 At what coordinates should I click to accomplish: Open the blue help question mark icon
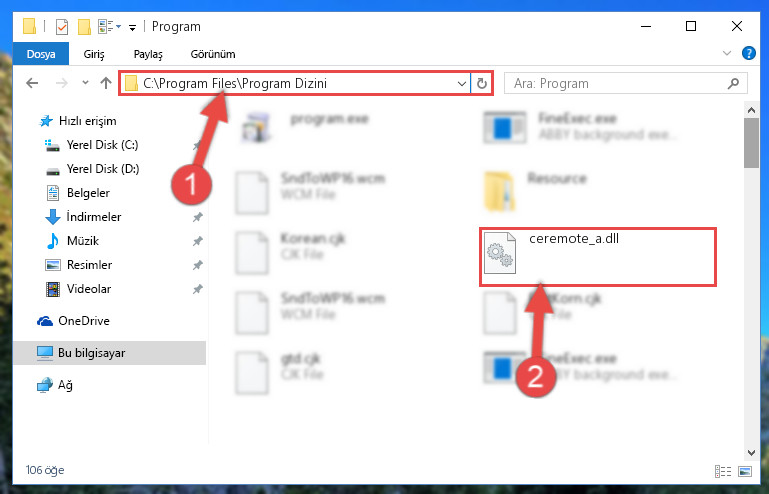[748, 53]
